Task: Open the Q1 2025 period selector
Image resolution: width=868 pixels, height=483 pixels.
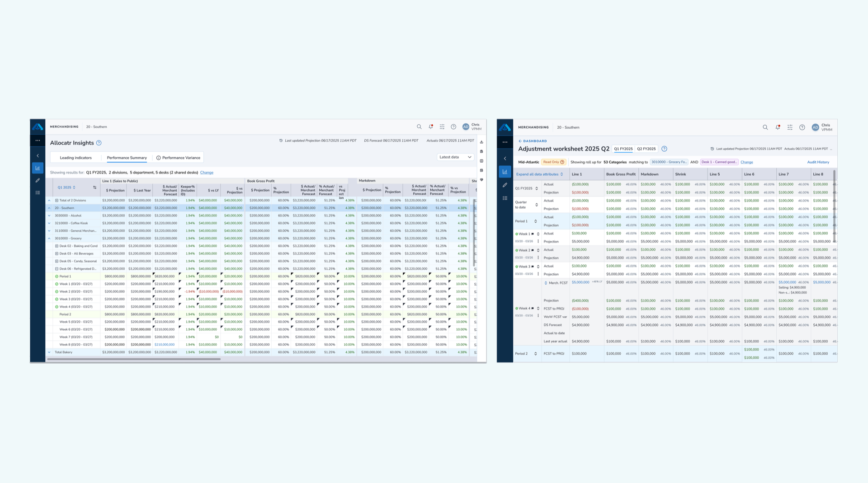Action: 66,188
